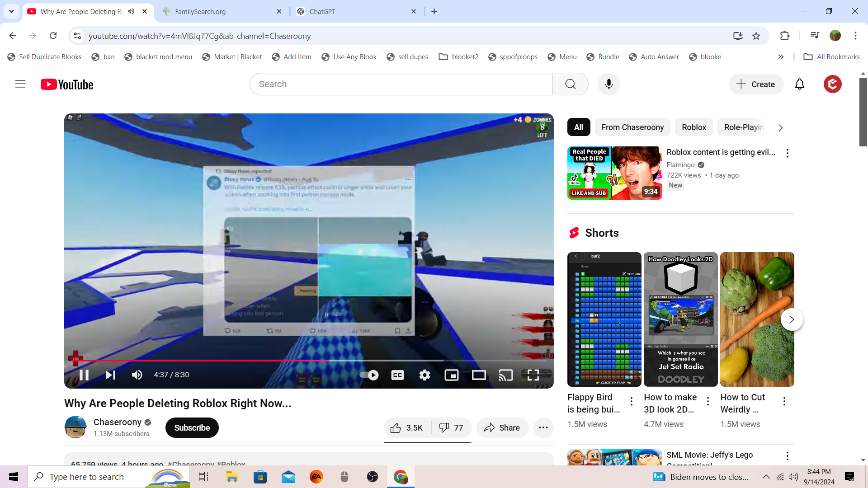The height and width of the screenshot is (488, 868).
Task: Mute the video volume
Action: tap(137, 375)
